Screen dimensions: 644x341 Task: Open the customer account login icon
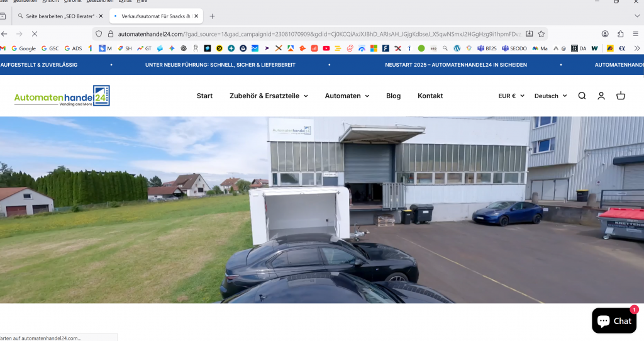[x=601, y=96]
